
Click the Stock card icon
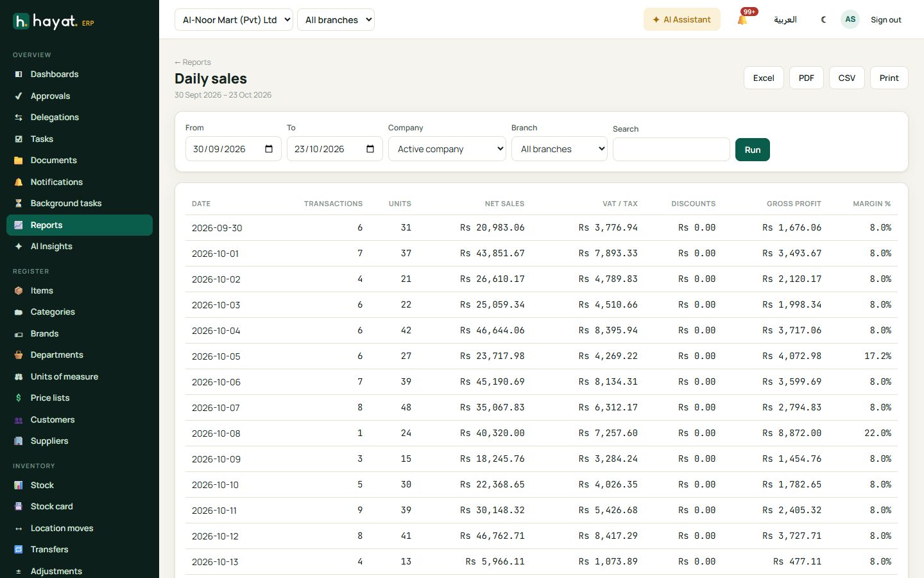point(19,507)
